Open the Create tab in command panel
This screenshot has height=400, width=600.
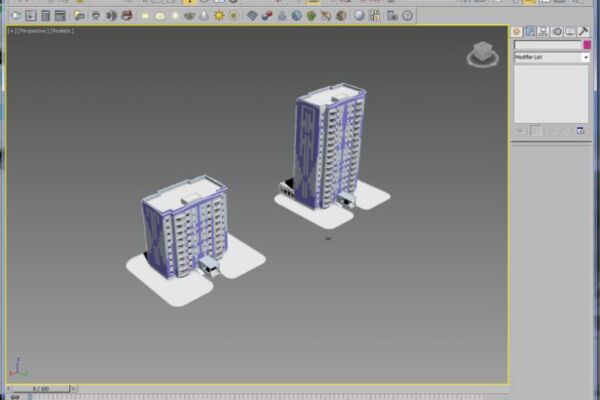(x=516, y=32)
